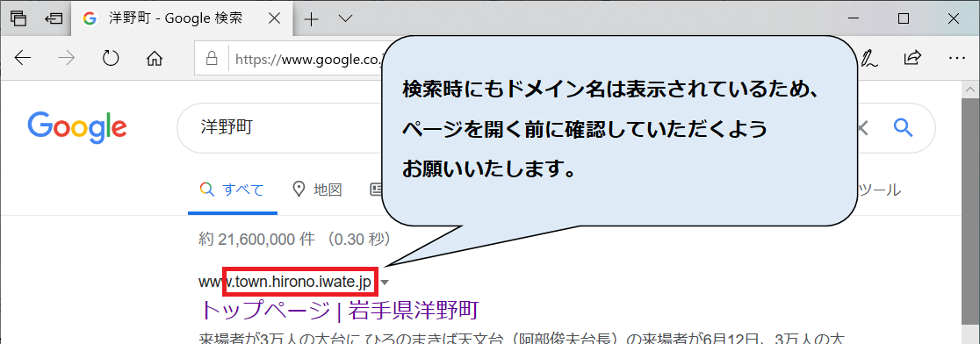Click the forward arrow button
The image size is (980, 344).
[x=66, y=58]
